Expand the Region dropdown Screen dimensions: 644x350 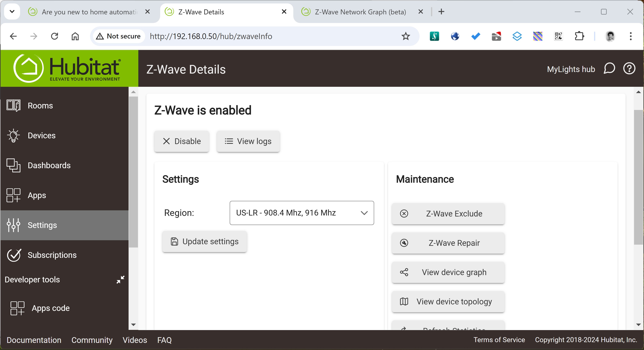[x=302, y=213]
